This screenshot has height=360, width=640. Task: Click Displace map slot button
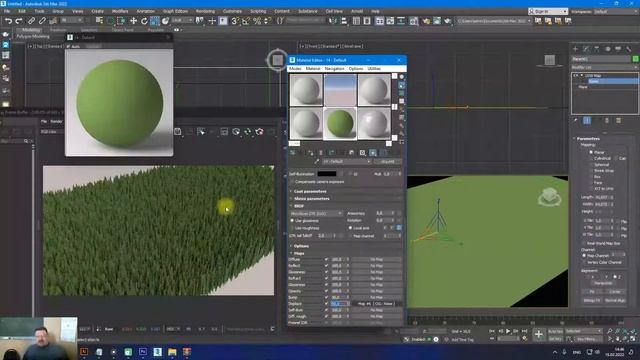coord(376,304)
